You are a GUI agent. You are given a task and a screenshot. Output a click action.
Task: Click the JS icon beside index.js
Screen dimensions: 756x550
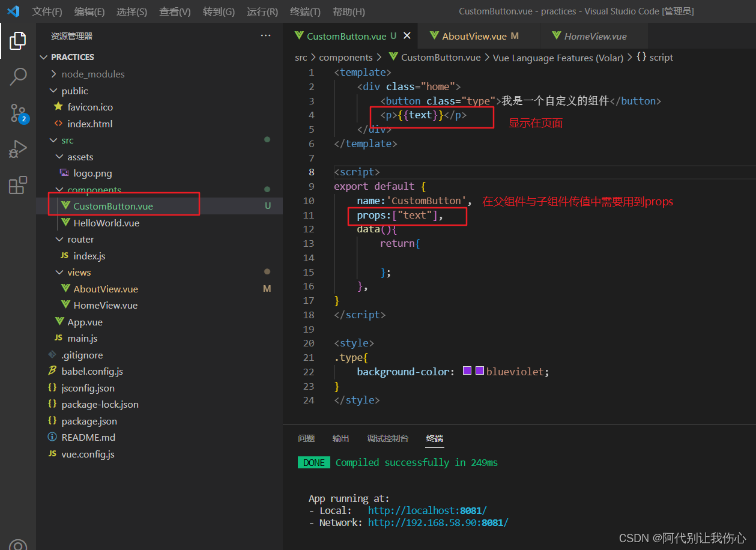[x=64, y=256]
